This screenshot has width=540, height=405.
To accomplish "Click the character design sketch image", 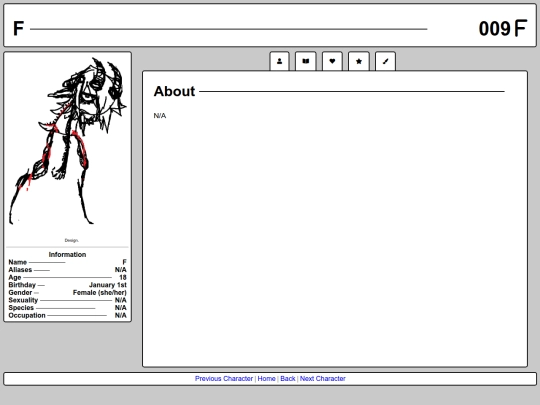I will pyautogui.click(x=68, y=141).
